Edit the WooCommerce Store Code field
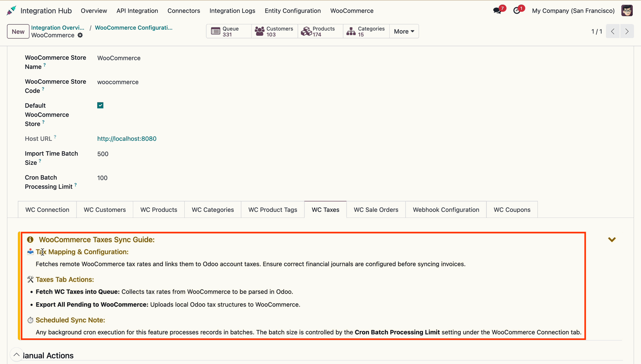This screenshot has height=364, width=641. click(118, 82)
